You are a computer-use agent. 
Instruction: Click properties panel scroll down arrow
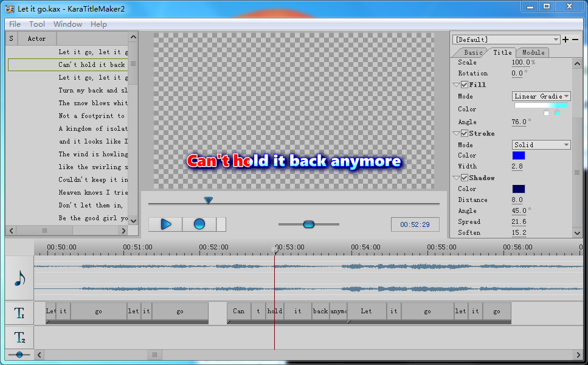pyautogui.click(x=577, y=233)
